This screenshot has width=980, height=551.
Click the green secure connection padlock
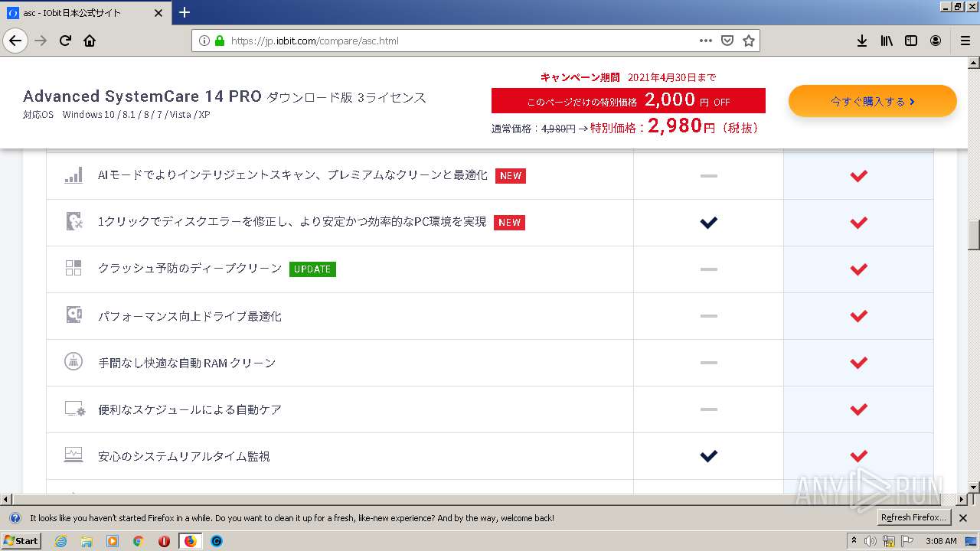pos(219,41)
